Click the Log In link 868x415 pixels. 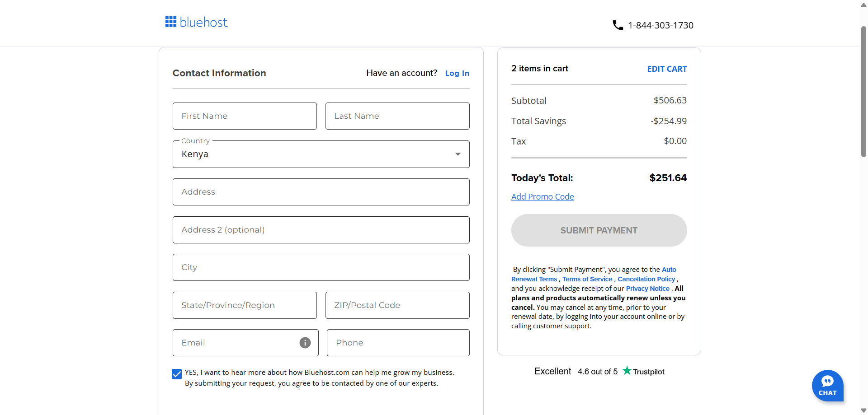[x=457, y=73]
